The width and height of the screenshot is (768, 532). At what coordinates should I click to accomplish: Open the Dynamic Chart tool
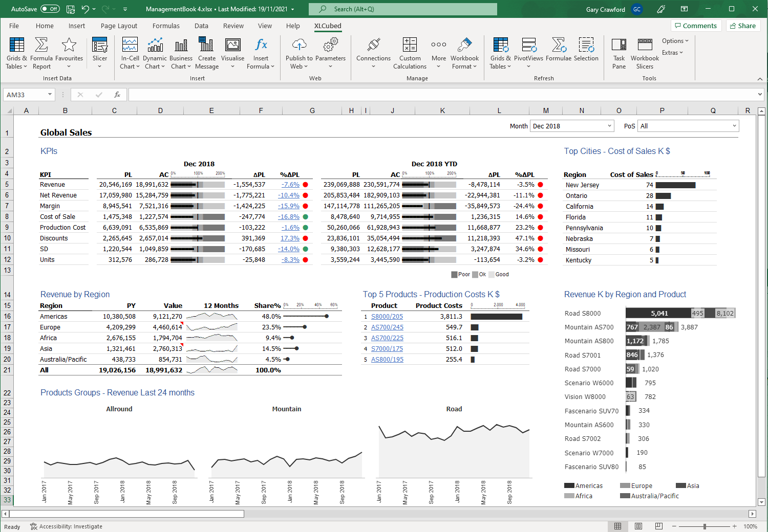[155, 51]
